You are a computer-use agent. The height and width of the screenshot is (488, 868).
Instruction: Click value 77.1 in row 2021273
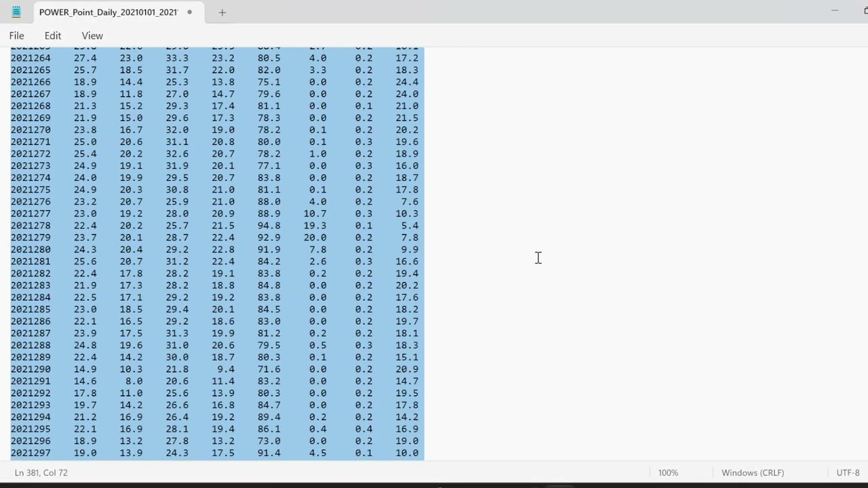click(x=269, y=165)
